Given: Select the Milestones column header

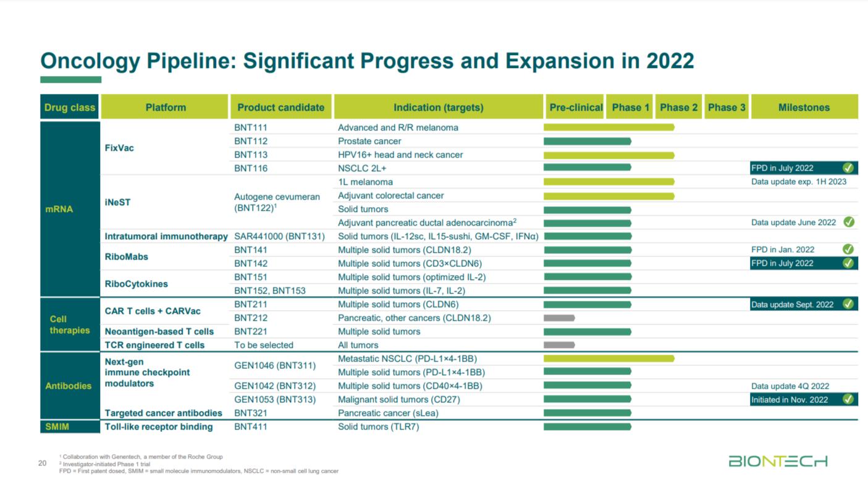Looking at the screenshot, I should click(804, 107).
